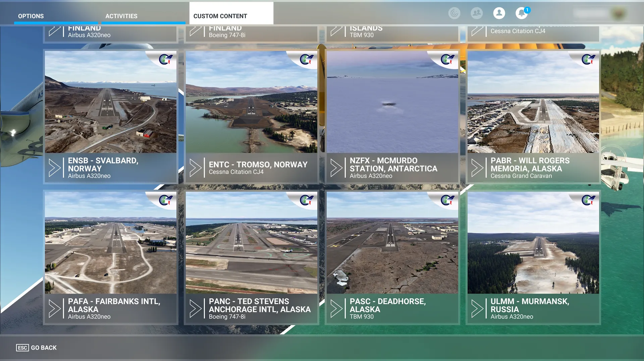Select NZFX - McMurdo Station, Antarctica title
Image resolution: width=644 pixels, height=361 pixels.
(x=393, y=165)
